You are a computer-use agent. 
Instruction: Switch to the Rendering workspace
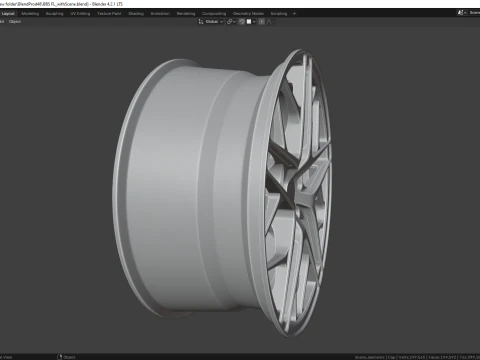[186, 14]
